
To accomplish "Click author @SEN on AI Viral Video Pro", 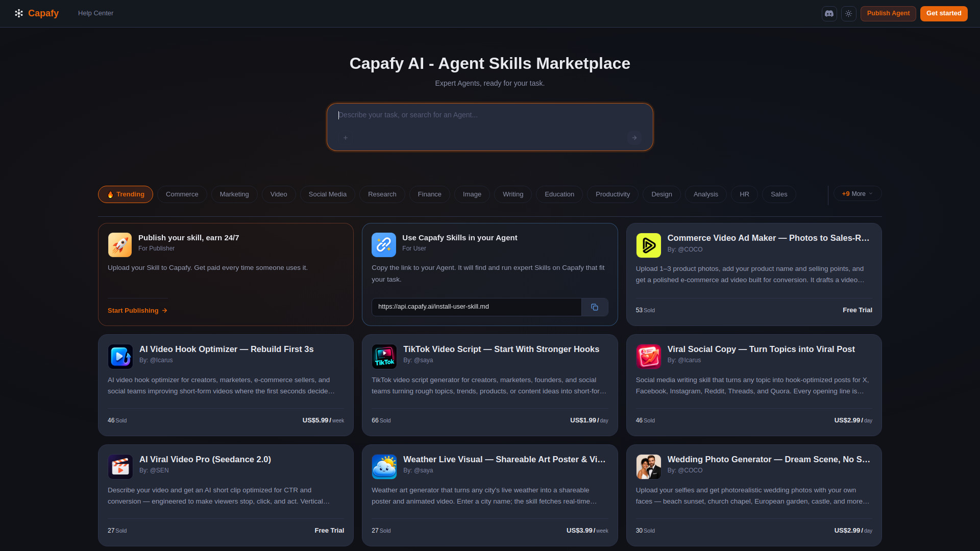I will coord(159,470).
